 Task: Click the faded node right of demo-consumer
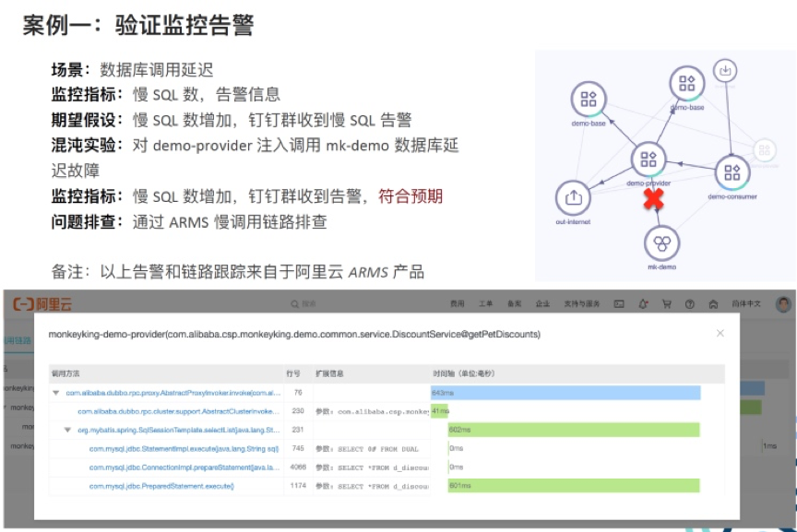tap(764, 150)
